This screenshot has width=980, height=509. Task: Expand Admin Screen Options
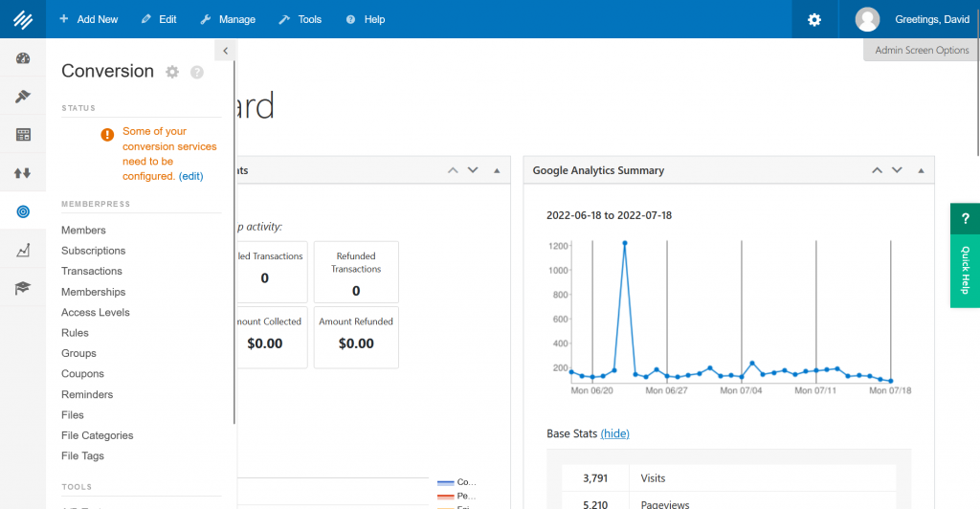coord(922,50)
